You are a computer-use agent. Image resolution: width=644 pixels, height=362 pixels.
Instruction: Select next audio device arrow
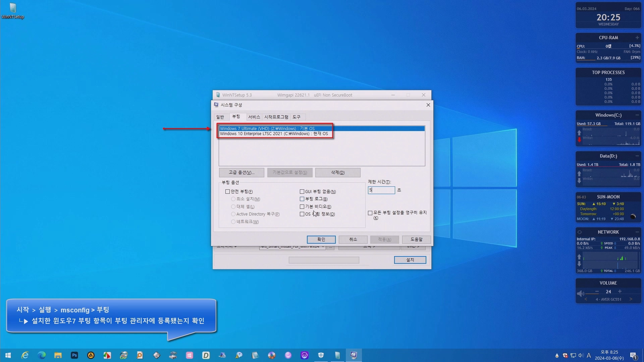(631, 299)
